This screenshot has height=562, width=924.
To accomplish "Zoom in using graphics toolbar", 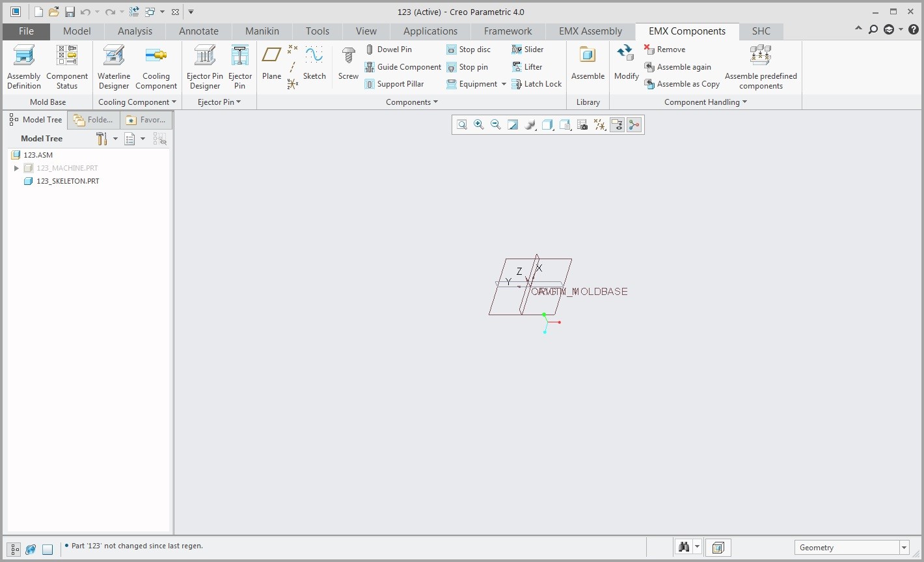I will click(x=479, y=124).
